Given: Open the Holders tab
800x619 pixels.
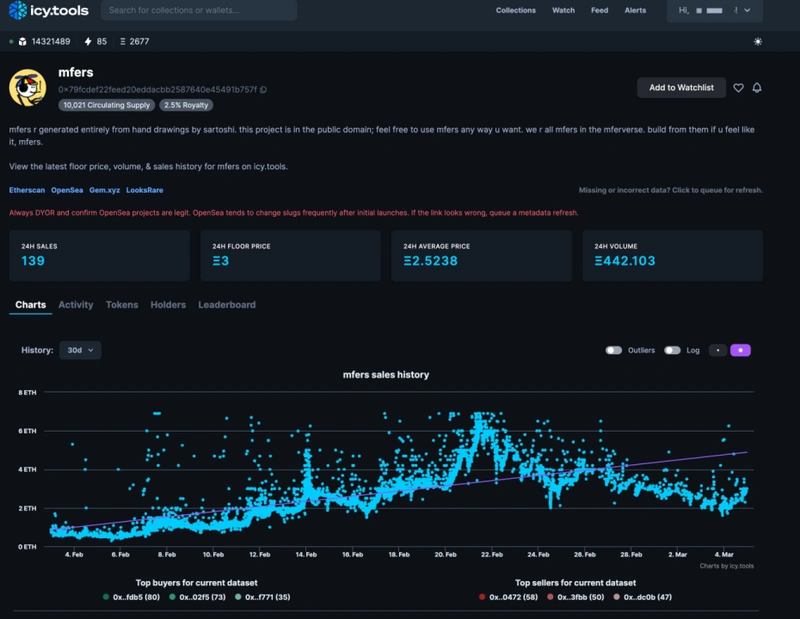Looking at the screenshot, I should (168, 305).
